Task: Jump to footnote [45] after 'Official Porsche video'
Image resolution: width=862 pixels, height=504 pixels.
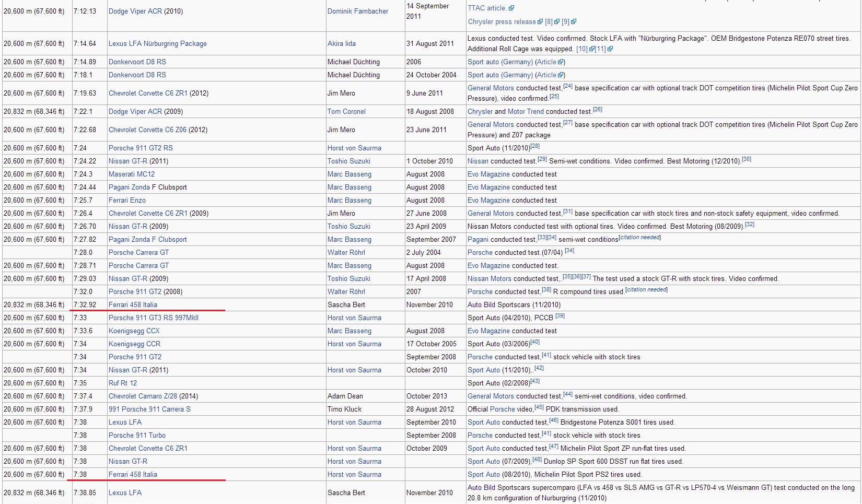Action: click(539, 407)
